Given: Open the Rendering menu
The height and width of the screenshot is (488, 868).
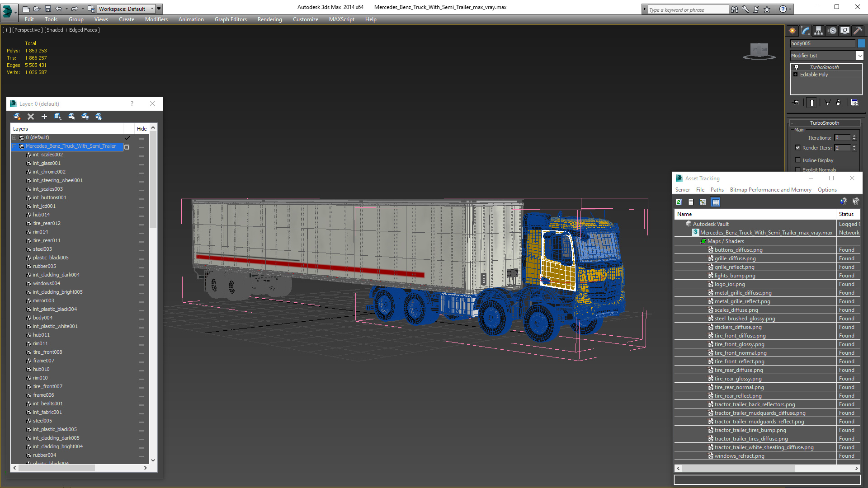Looking at the screenshot, I should click(270, 19).
